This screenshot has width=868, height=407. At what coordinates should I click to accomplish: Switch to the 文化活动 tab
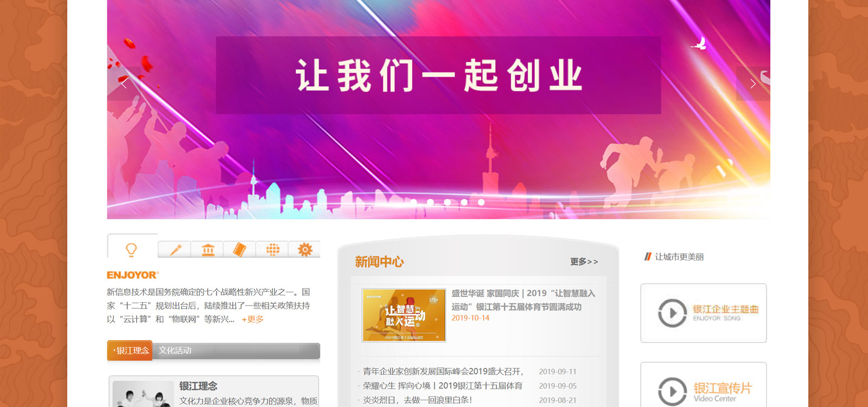click(175, 351)
